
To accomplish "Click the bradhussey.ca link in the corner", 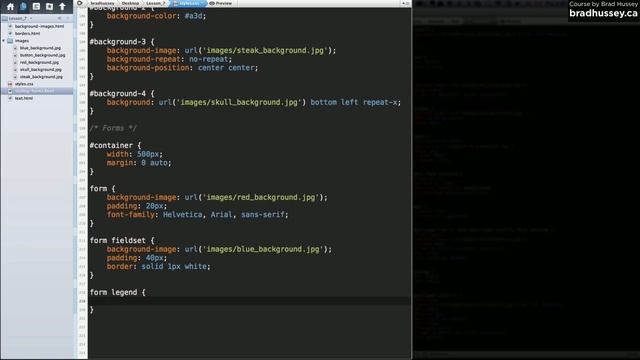I will click(603, 13).
